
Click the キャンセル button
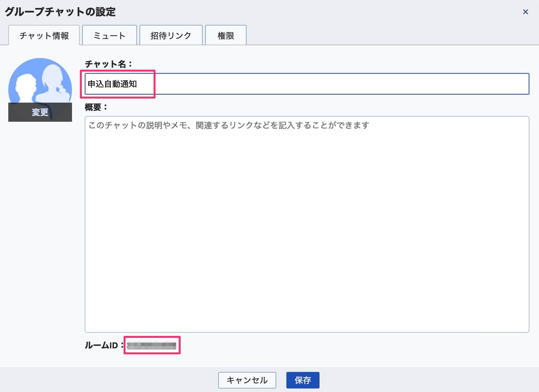click(247, 380)
